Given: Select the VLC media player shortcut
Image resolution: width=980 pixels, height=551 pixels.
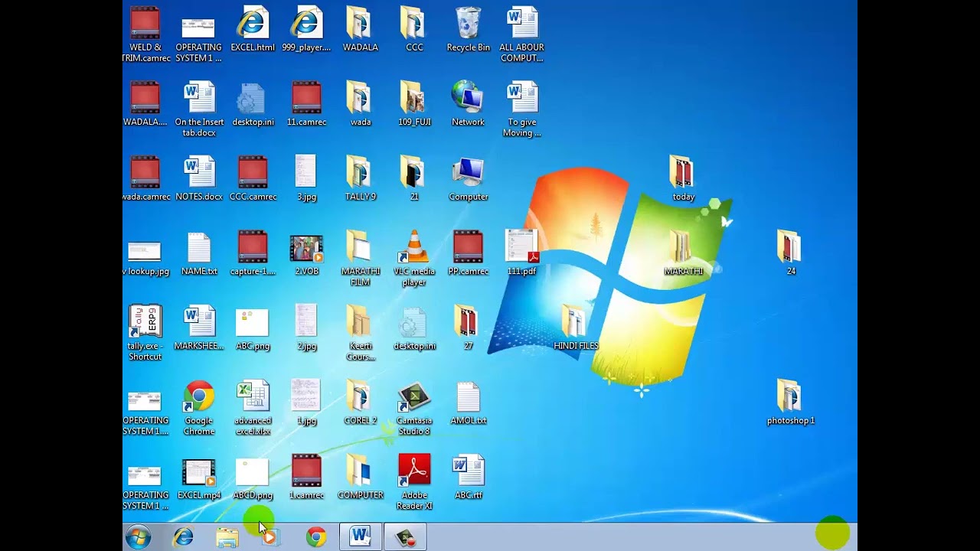Looking at the screenshot, I should pyautogui.click(x=414, y=259).
